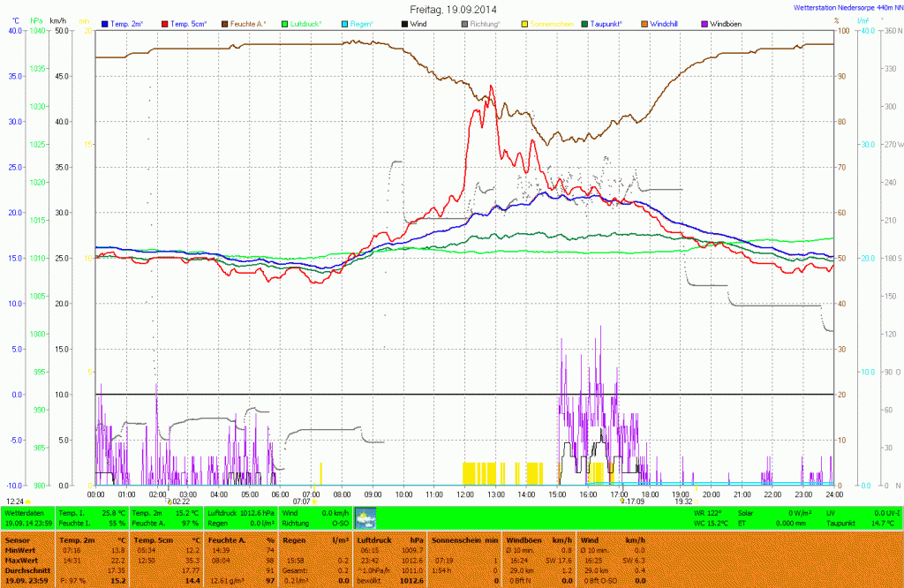Screen dimensions: 904x588
Task: Click the dark green Taupunkt legend square
Action: point(585,24)
